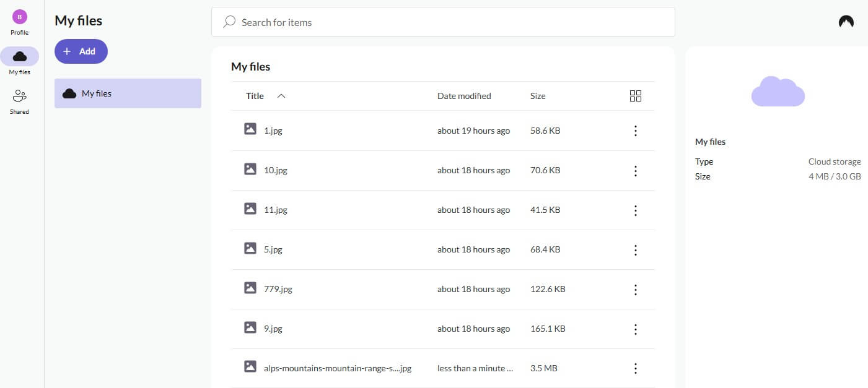Image resolution: width=868 pixels, height=388 pixels.
Task: Click the 3.5 MB size value
Action: click(544, 368)
